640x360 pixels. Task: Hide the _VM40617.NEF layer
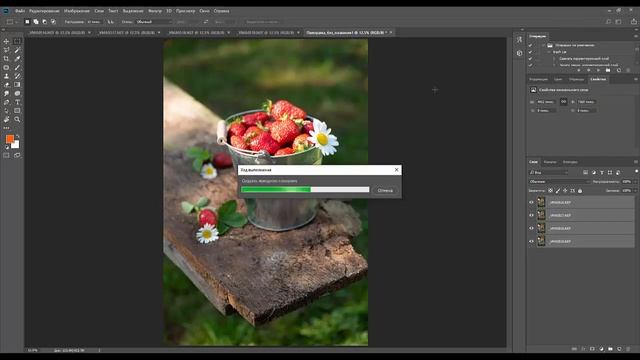(531, 215)
